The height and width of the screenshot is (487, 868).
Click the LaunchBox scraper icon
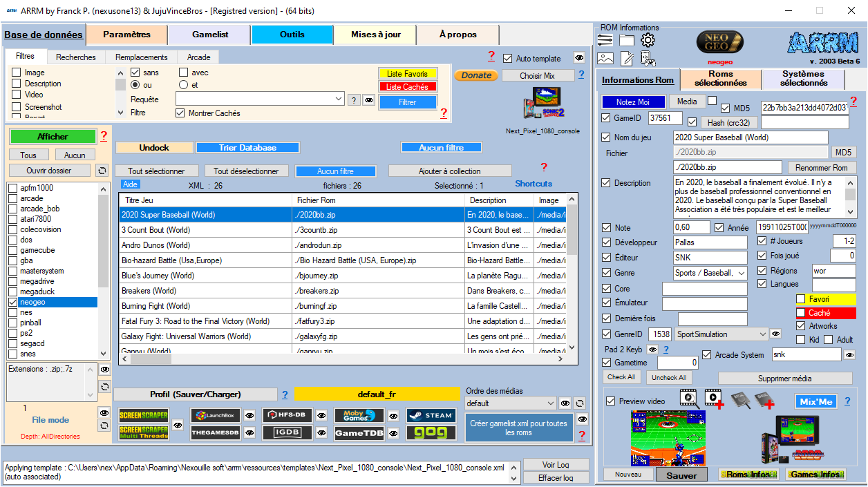pos(216,415)
